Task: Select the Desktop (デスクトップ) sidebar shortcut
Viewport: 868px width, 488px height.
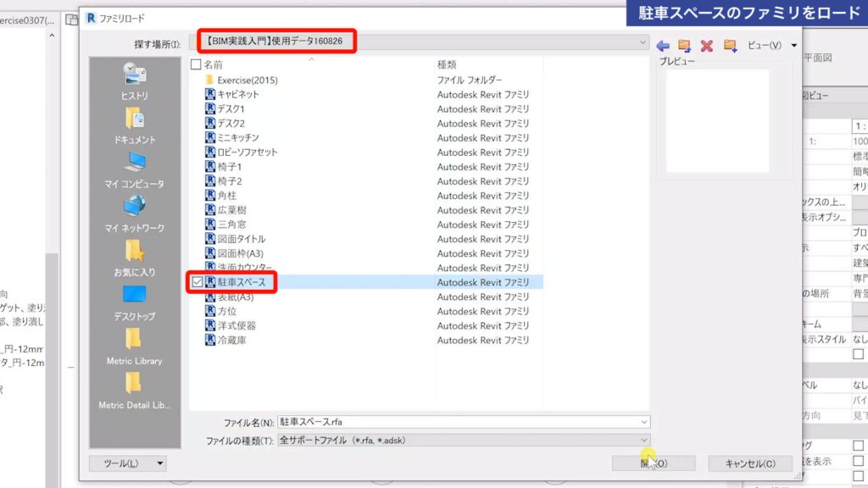Action: (x=134, y=303)
